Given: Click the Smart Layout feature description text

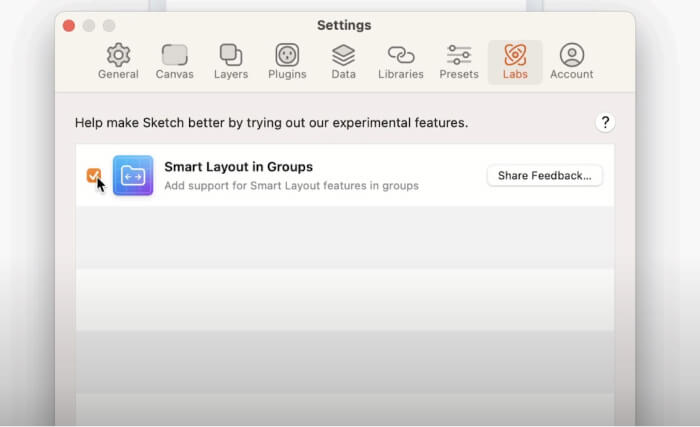Looking at the screenshot, I should (291, 185).
